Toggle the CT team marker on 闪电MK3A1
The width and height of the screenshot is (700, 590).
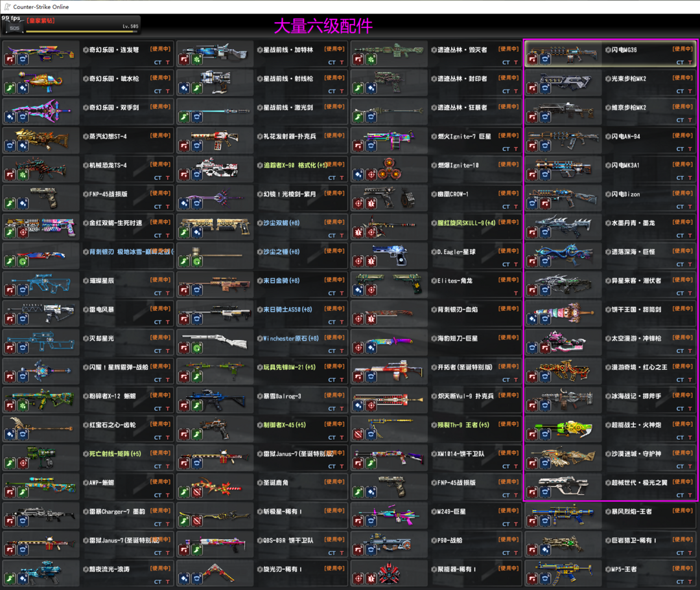(x=680, y=178)
